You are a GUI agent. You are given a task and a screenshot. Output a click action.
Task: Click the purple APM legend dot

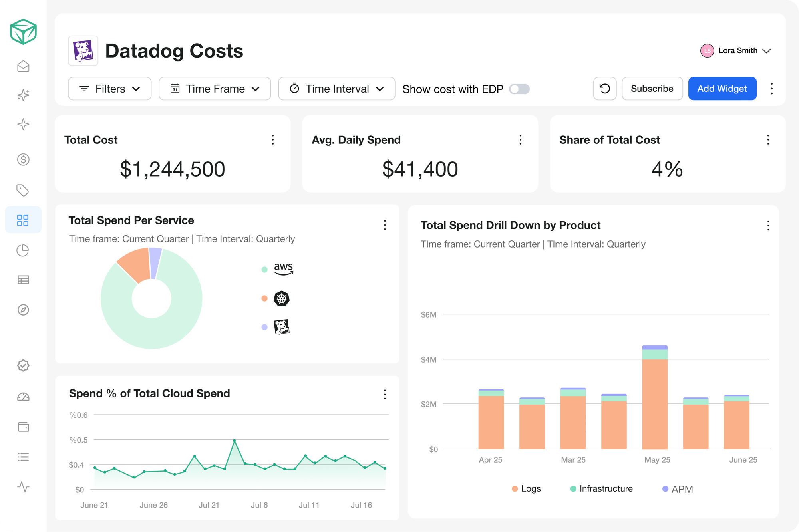665,489
